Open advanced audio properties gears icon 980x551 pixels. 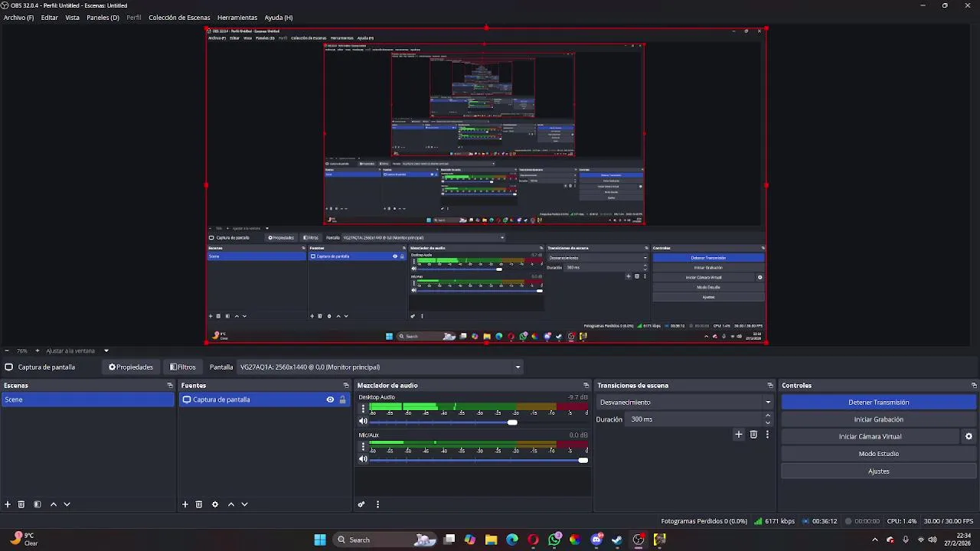(x=361, y=504)
